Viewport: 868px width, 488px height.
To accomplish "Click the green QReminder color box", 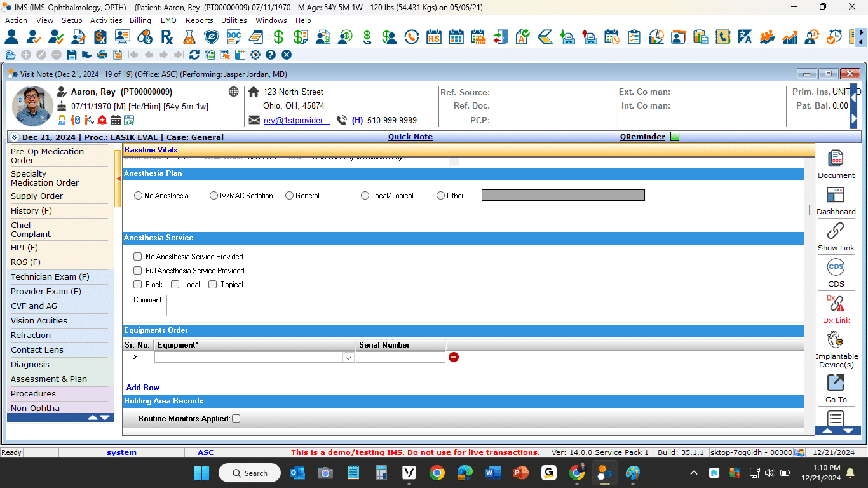I will tap(675, 137).
